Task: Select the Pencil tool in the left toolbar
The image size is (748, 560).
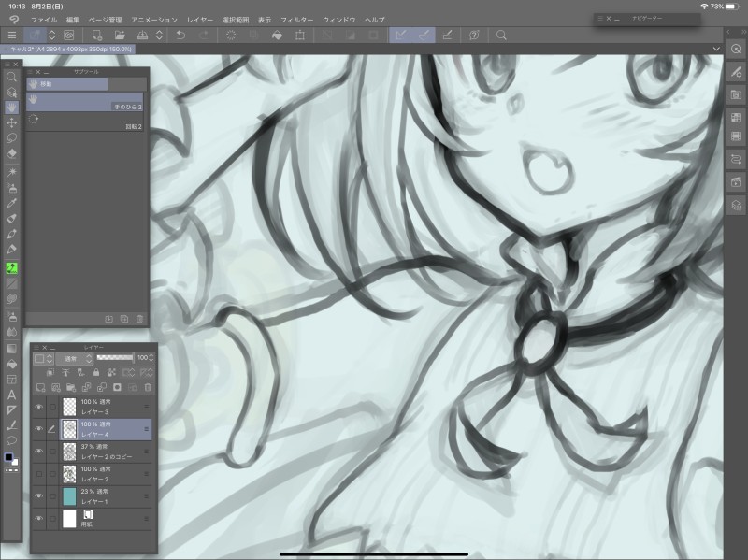Action: point(11,249)
